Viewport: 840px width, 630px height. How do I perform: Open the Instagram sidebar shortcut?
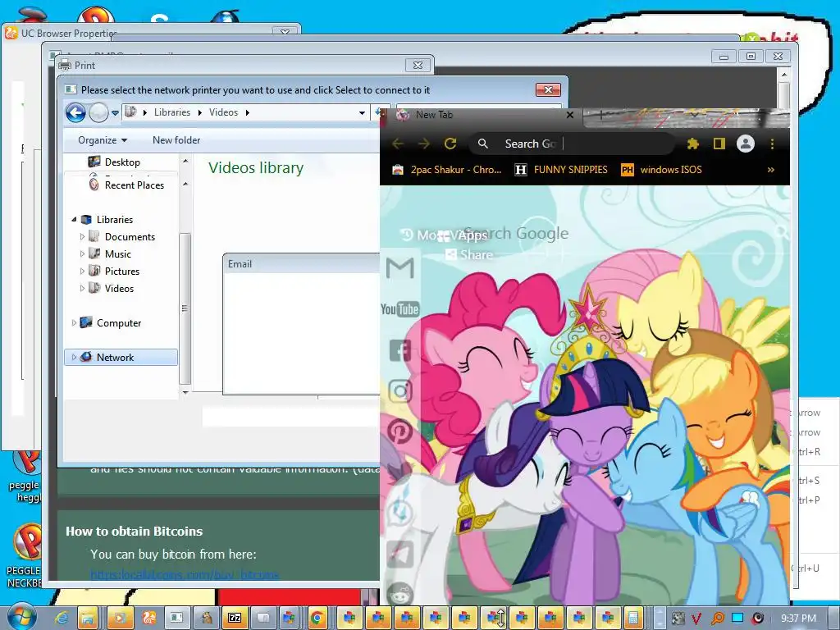[x=400, y=391]
